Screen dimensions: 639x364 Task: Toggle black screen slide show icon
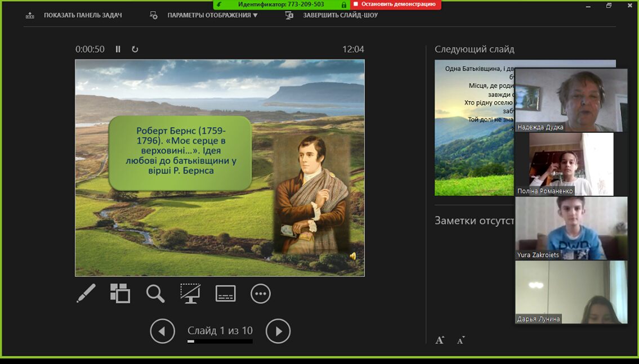190,294
